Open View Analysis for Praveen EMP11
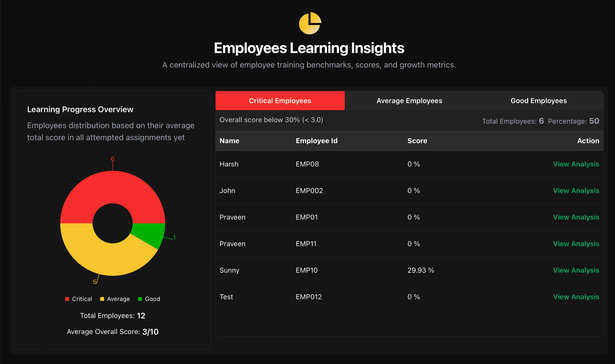 (x=576, y=244)
